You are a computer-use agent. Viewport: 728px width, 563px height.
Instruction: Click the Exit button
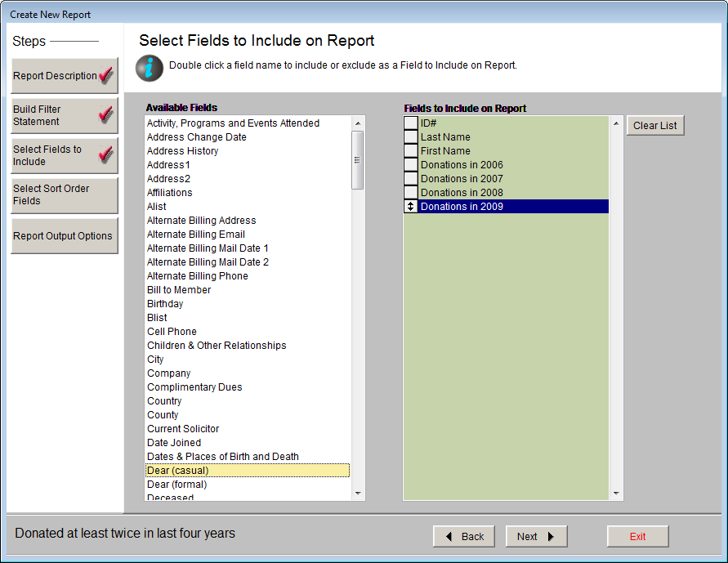click(x=637, y=536)
